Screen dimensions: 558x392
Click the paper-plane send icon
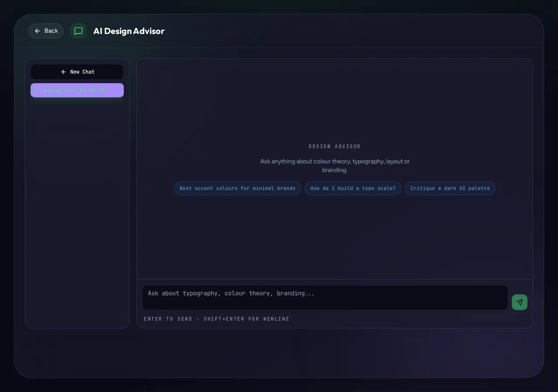point(520,302)
